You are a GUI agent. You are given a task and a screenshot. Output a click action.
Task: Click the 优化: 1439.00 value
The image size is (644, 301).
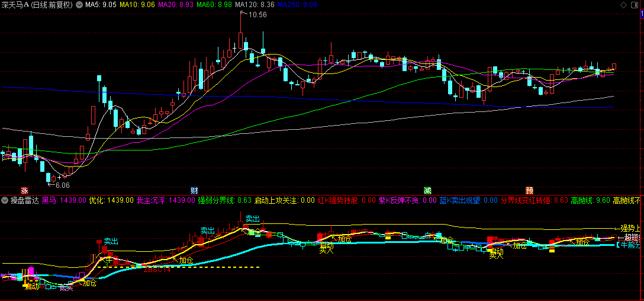pyautogui.click(x=112, y=201)
